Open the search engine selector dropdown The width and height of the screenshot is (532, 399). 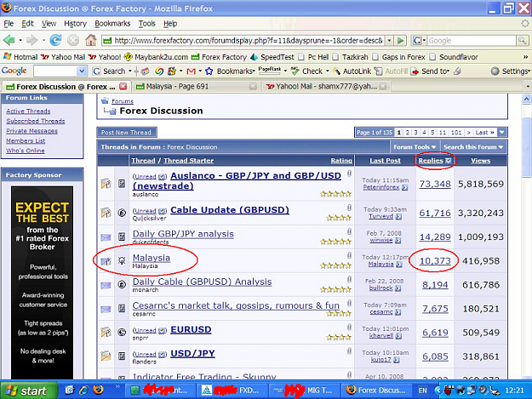click(x=419, y=41)
